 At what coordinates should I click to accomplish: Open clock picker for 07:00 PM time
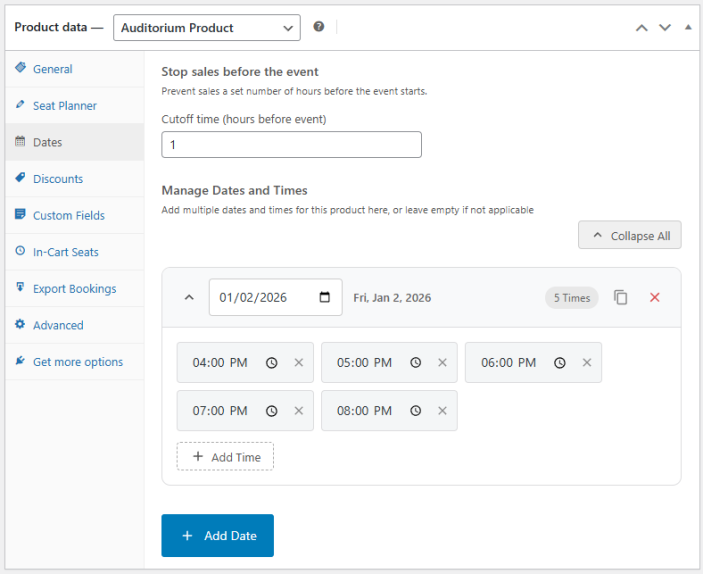271,411
